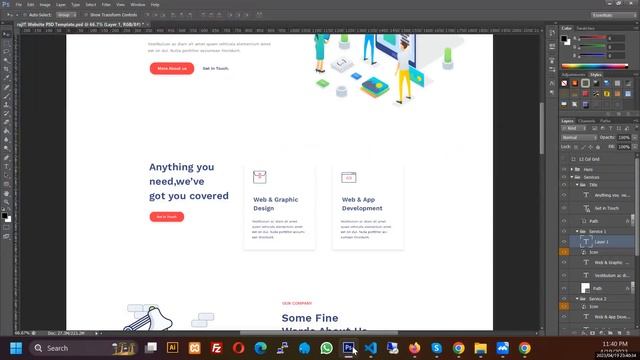
Task: Click the lock position icon in Layers
Action: 591,147
